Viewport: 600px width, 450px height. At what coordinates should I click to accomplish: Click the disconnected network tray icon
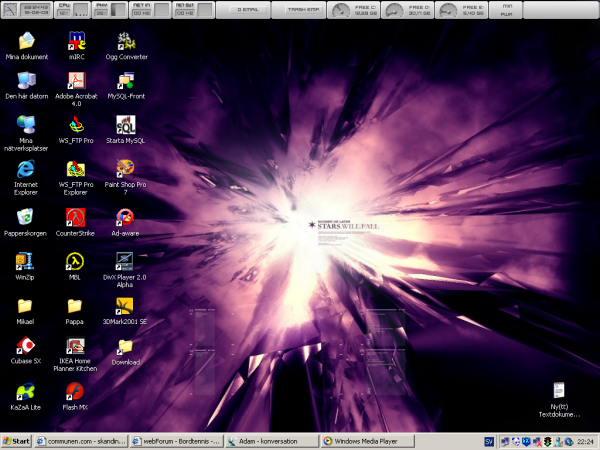click(537, 442)
